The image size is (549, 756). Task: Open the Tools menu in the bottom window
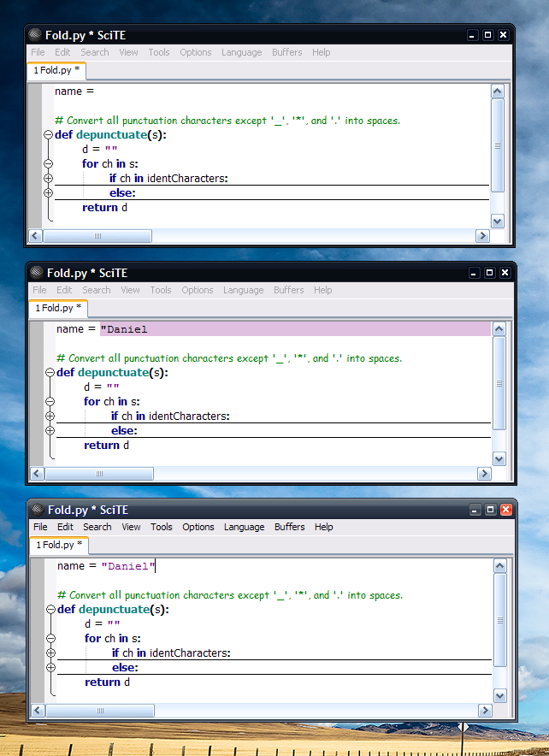pos(162,527)
